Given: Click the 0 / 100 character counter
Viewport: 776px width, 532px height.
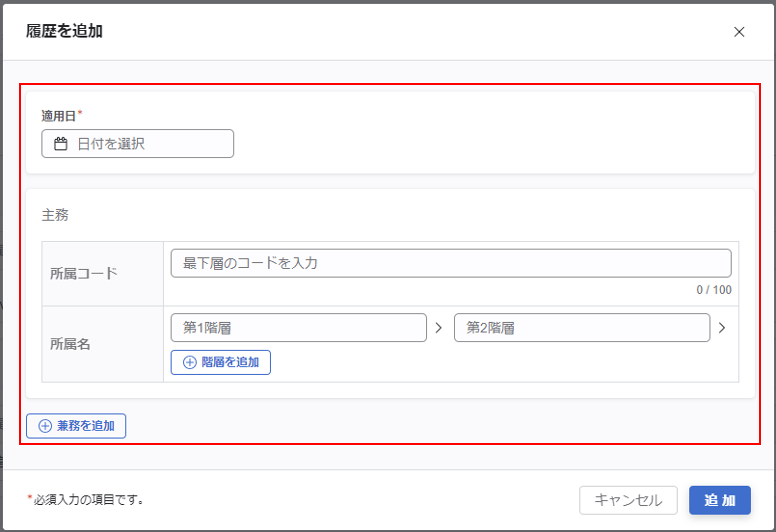Looking at the screenshot, I should pos(713,290).
